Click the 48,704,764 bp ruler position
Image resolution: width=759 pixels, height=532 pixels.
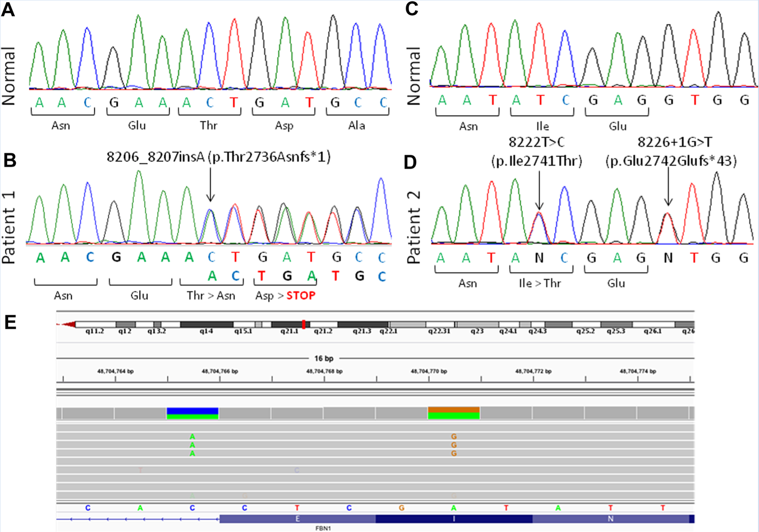(x=115, y=371)
